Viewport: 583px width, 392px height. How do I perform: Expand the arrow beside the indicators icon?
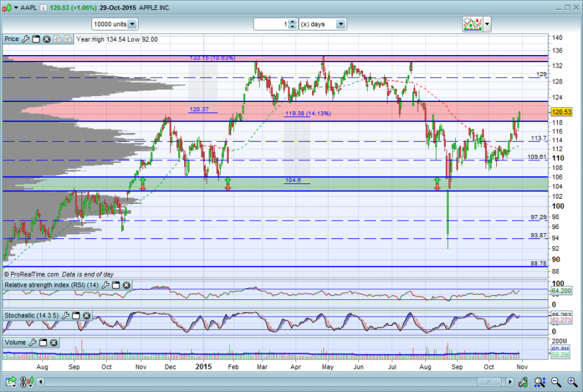point(487,24)
